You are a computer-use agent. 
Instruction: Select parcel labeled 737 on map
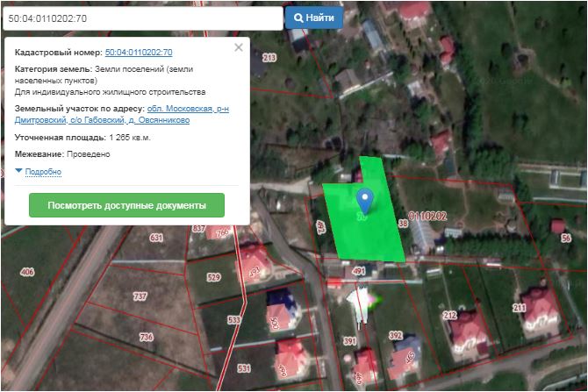point(140,297)
